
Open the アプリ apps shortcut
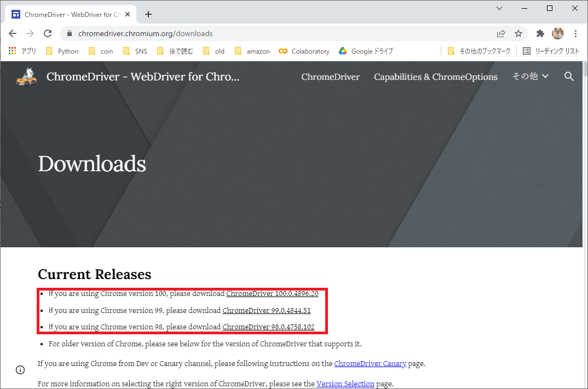coord(22,51)
